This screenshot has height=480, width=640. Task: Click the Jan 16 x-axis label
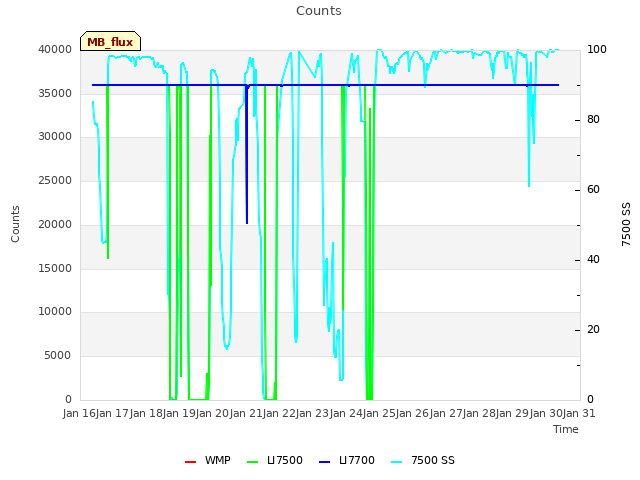click(x=79, y=413)
